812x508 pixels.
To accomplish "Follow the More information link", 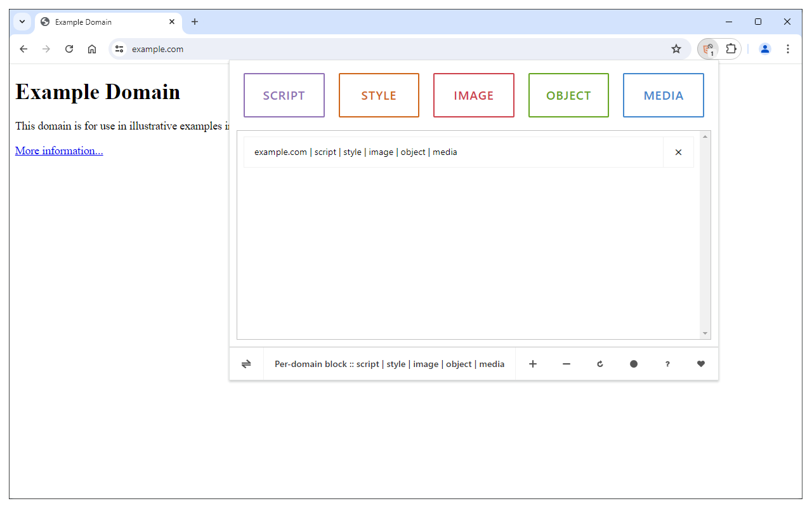I will pyautogui.click(x=58, y=150).
